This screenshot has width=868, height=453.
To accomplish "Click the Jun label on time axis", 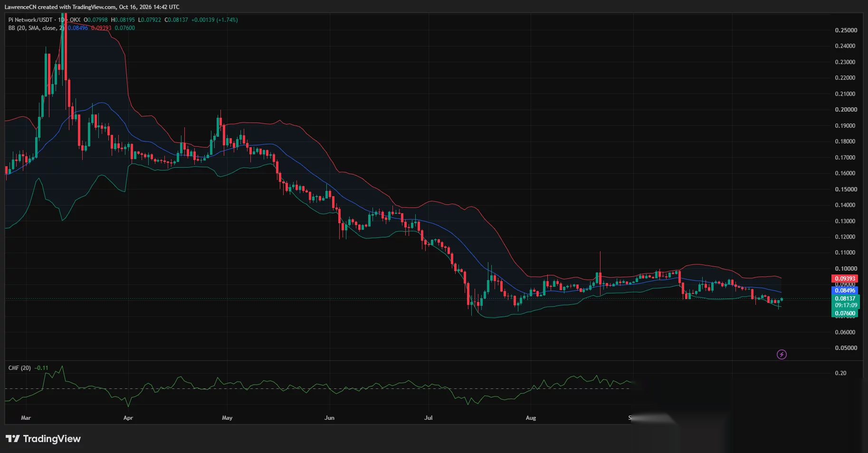I will (329, 418).
